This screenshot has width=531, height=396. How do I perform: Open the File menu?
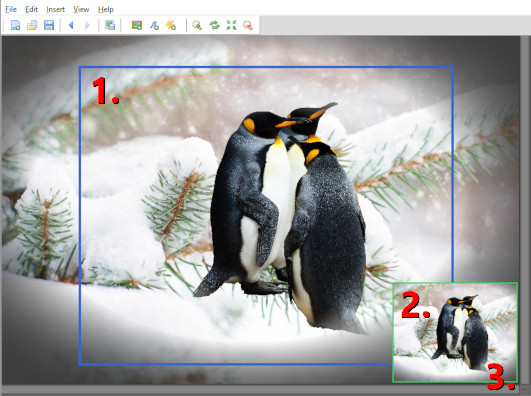point(11,9)
